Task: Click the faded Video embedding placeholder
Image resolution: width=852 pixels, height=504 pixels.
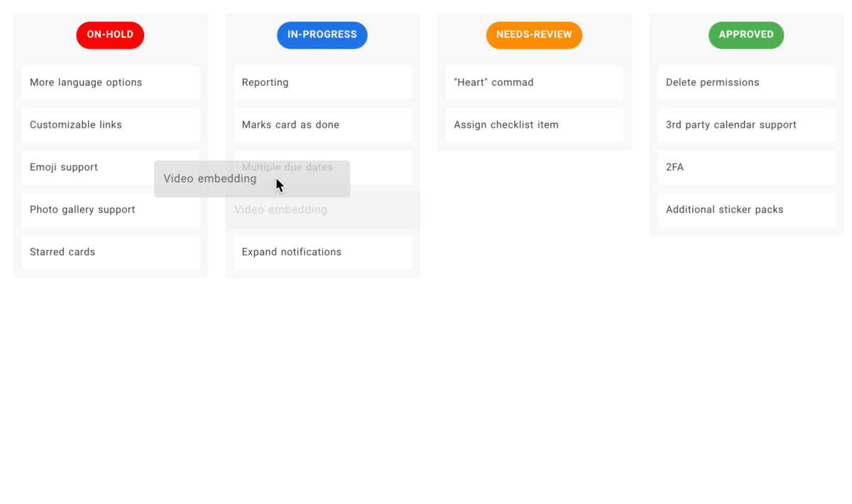Action: coord(322,211)
